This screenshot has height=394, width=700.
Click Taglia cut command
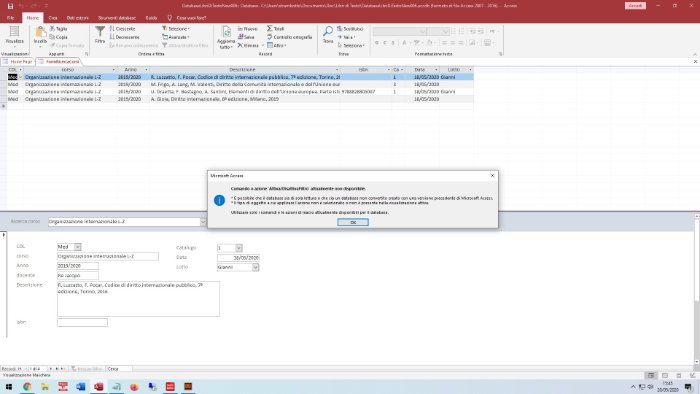58,29
